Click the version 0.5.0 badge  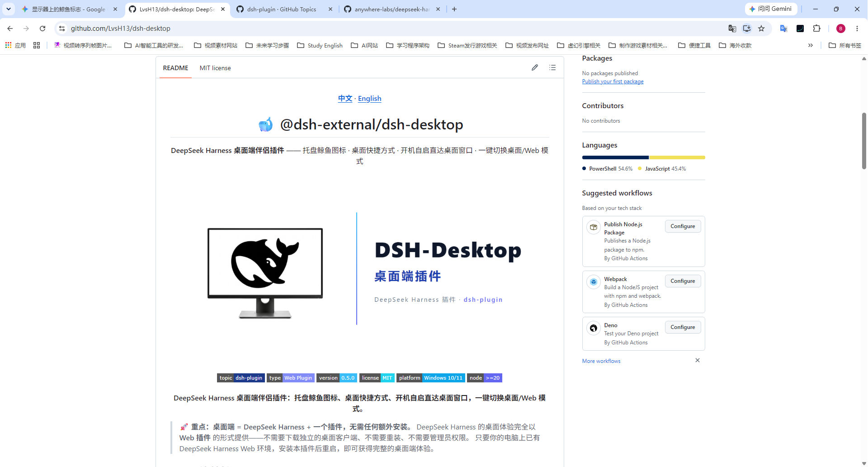pos(337,378)
